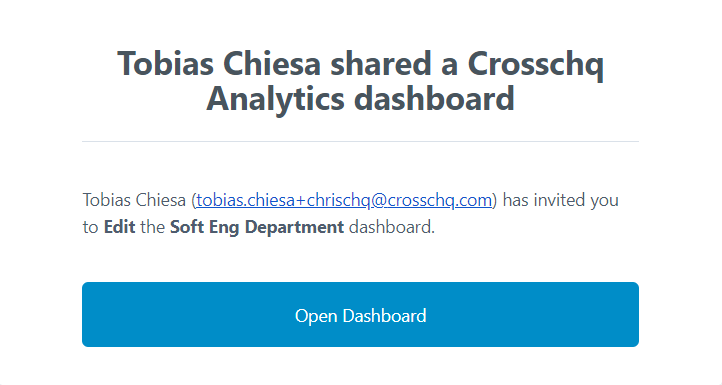
Task: Click 'crosschq.com' domain in the email link
Action: (439, 200)
